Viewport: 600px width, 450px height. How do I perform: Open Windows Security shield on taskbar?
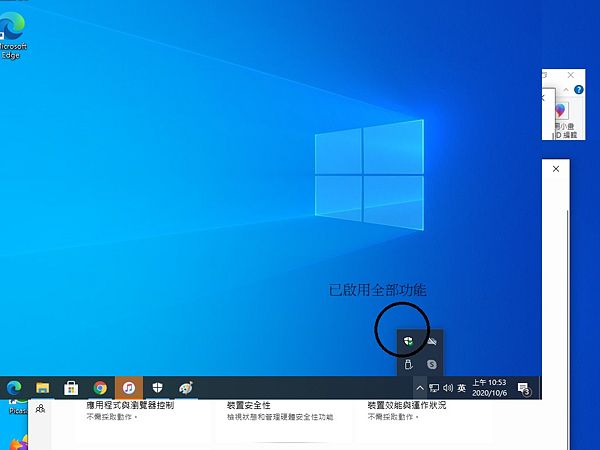click(x=157, y=388)
